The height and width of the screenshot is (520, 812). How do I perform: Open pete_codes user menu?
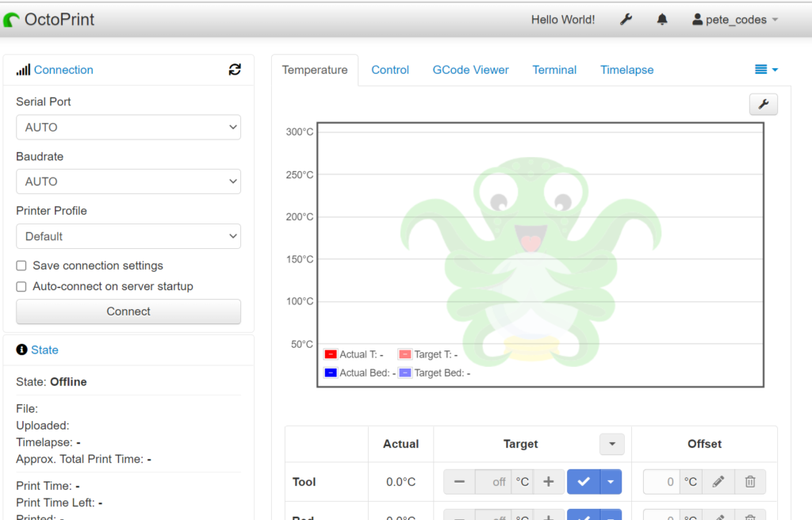tap(735, 20)
